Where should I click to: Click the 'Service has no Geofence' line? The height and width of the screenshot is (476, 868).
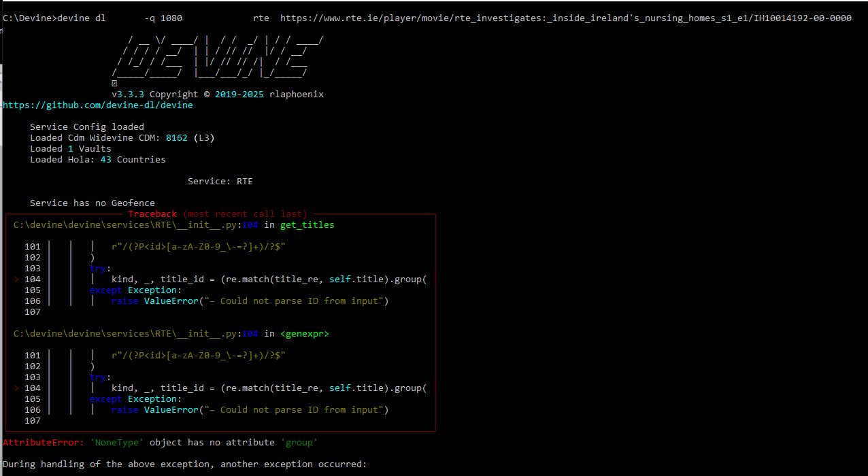pos(93,203)
